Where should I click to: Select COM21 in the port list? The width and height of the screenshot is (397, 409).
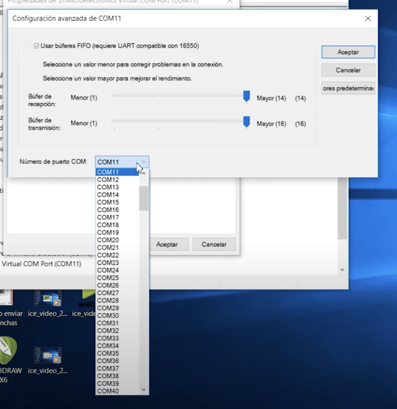pos(117,248)
